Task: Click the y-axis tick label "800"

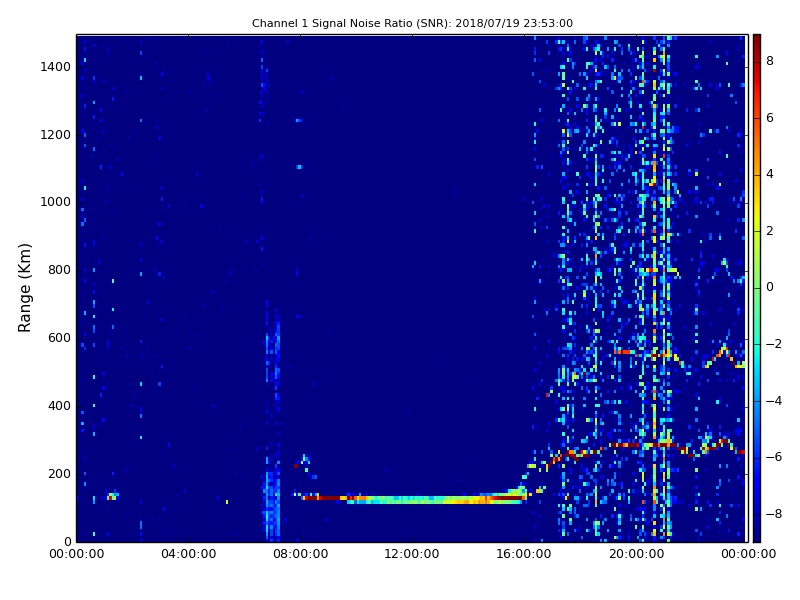Action: tap(59, 270)
